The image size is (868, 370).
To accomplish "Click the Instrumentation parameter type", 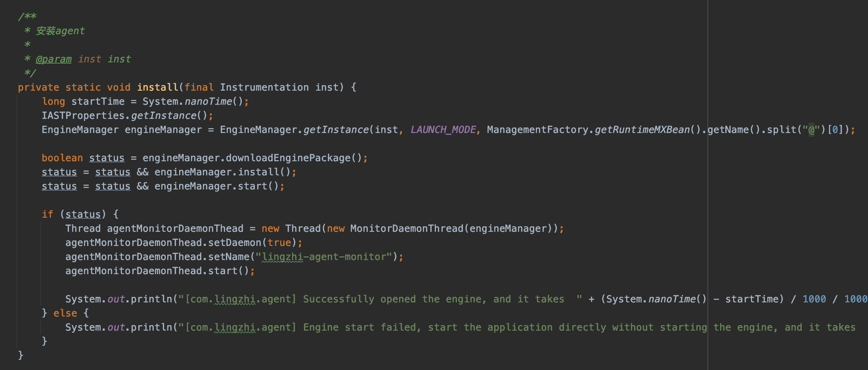I will coord(264,87).
